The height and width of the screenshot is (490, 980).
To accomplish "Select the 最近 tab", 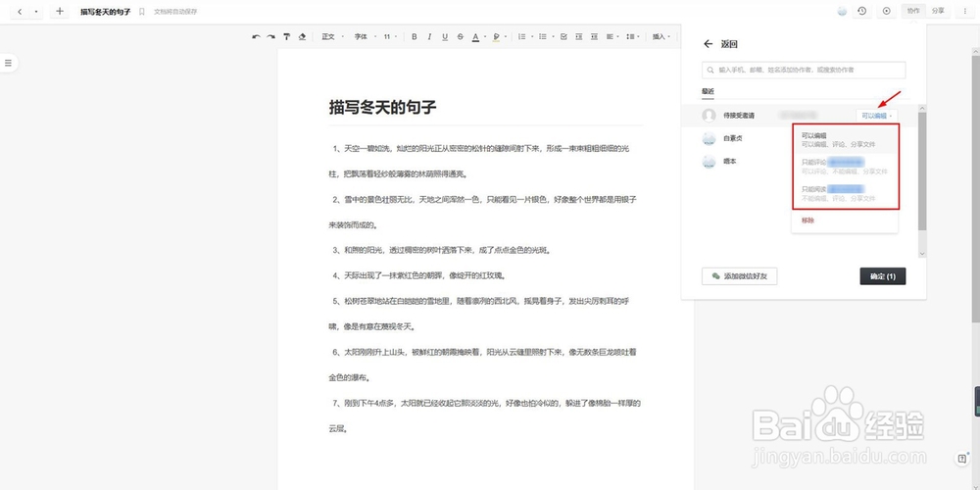I will [x=708, y=91].
